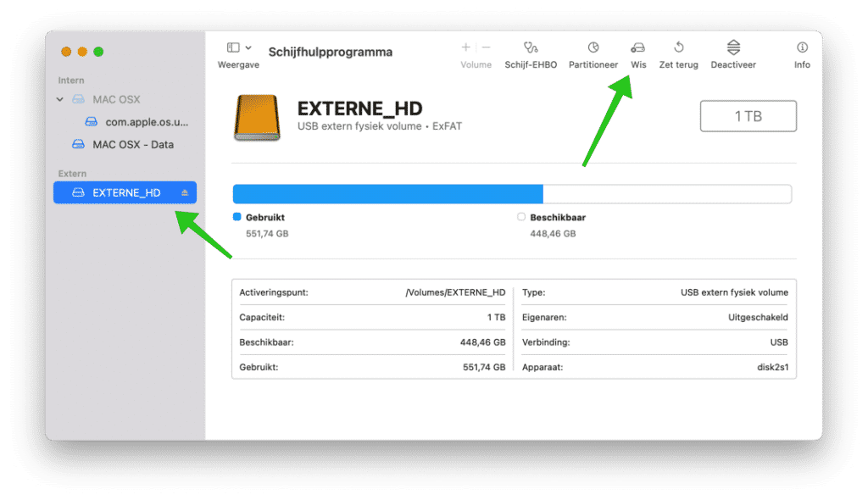
Task: Click the 1 TB capacity button
Action: 748,115
